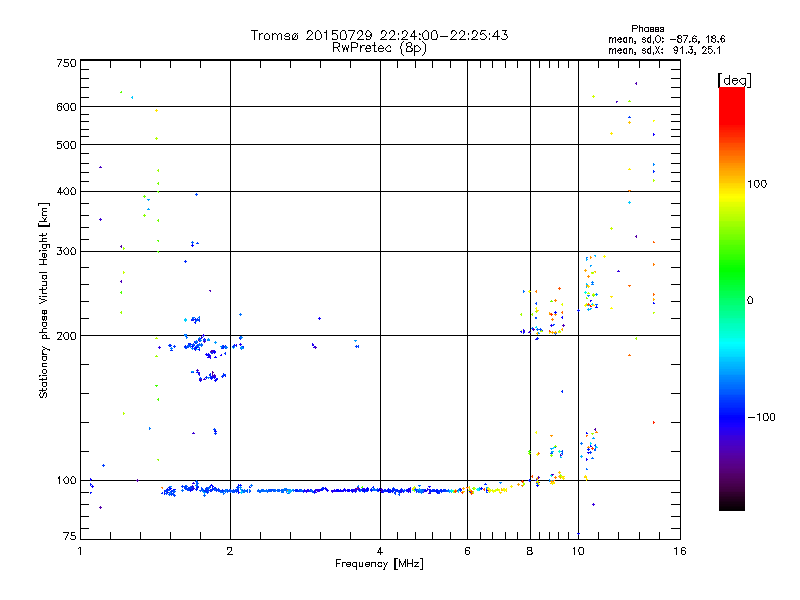This screenshot has width=800, height=600.
Task: Click the y-axis tick label '500'
Action: click(x=66, y=145)
